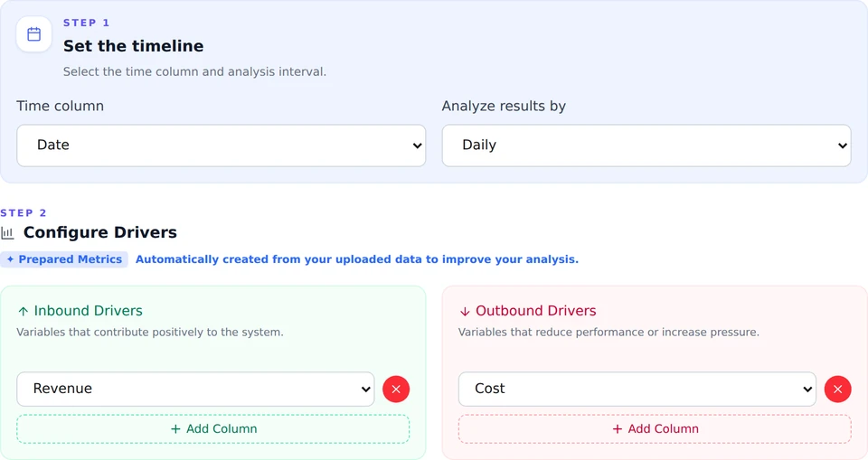The image size is (868, 460).
Task: Click the 'STEP 2' label
Action: tap(24, 213)
